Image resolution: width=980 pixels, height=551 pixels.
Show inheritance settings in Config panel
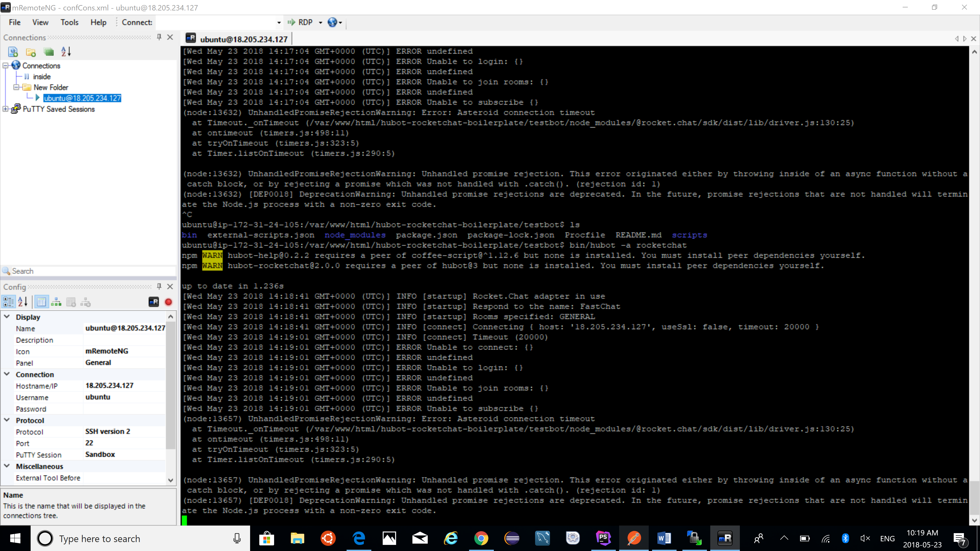point(56,302)
